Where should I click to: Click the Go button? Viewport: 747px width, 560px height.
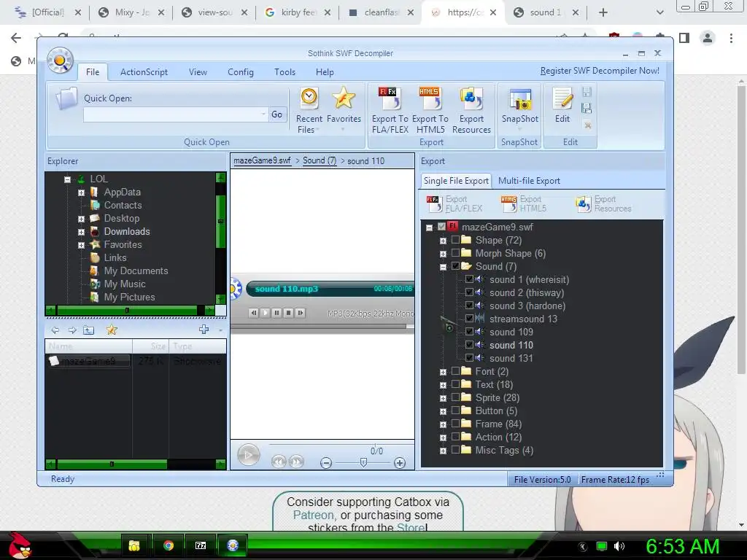[276, 114]
